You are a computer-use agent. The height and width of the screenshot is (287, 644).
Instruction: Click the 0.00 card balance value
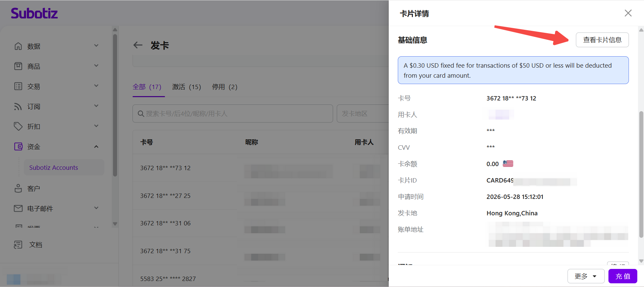(x=492, y=164)
